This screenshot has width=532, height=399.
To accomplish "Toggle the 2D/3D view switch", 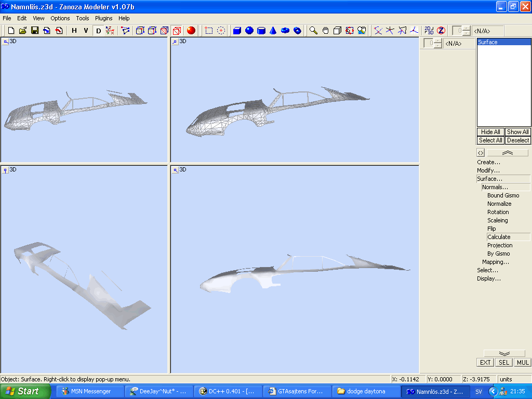I will coord(429,31).
